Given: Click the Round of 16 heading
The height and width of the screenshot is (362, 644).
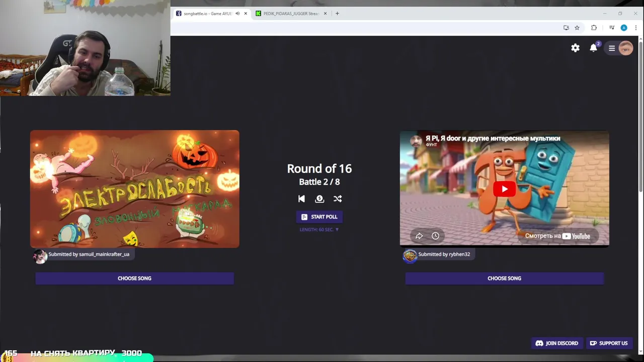Looking at the screenshot, I should 319,168.
